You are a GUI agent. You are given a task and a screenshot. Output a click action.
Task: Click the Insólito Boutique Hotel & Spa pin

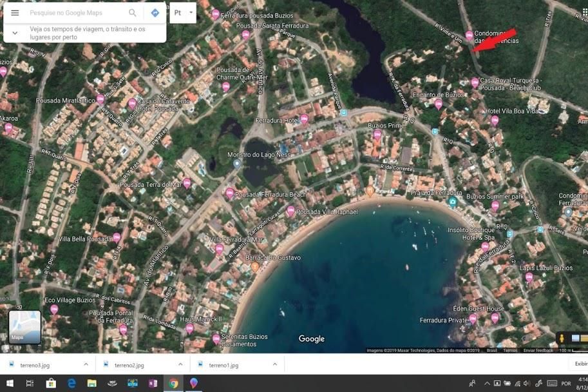485,247
